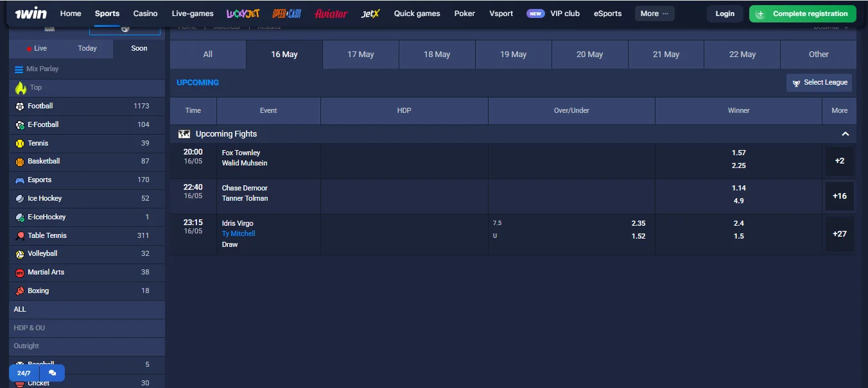The height and width of the screenshot is (388, 868).
Task: Open the More menu in navbar
Action: 654,13
